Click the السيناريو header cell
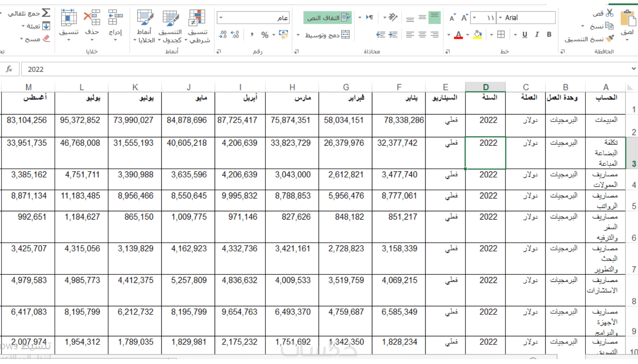The image size is (638, 364). tap(445, 103)
